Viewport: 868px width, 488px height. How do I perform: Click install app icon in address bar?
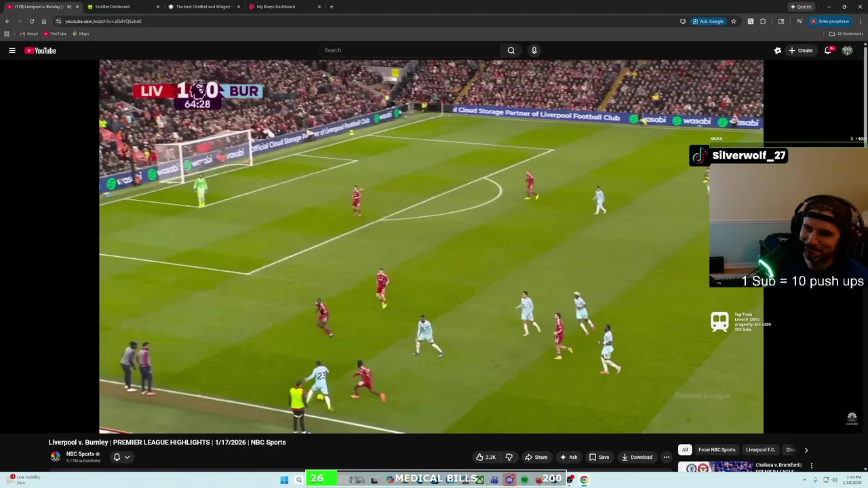point(683,21)
